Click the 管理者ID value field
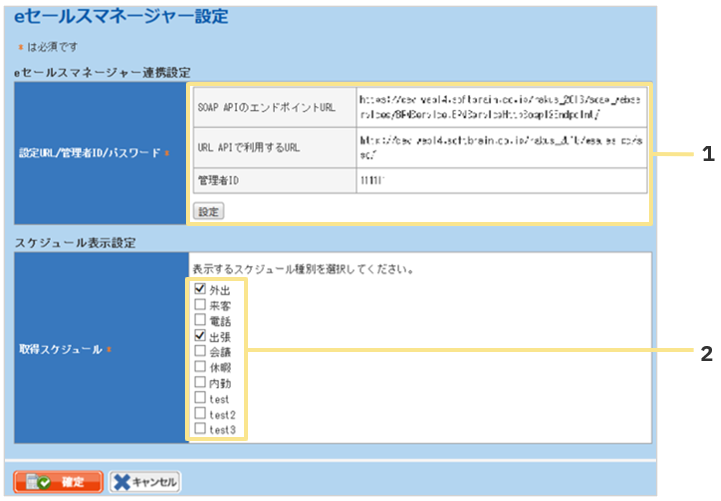This screenshot has height=501, width=721. [500, 180]
